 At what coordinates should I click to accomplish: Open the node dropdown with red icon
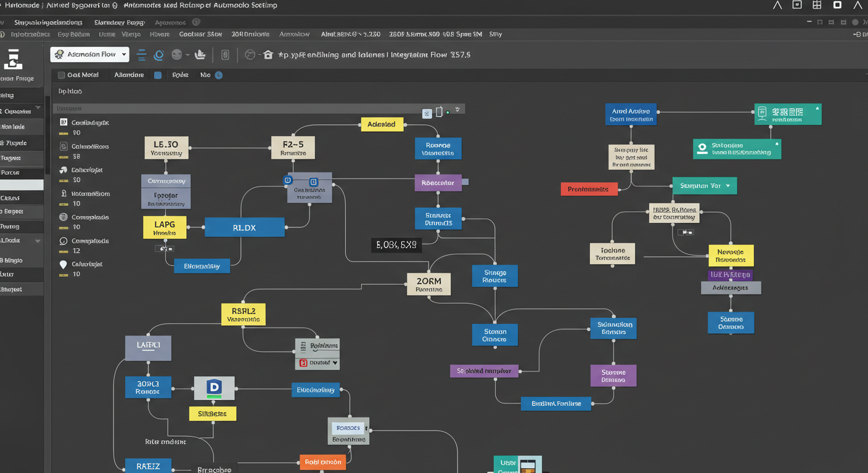(317, 363)
